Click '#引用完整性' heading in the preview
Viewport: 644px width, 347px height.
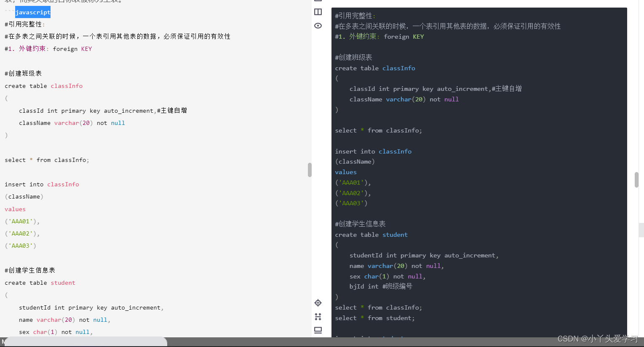pos(355,16)
